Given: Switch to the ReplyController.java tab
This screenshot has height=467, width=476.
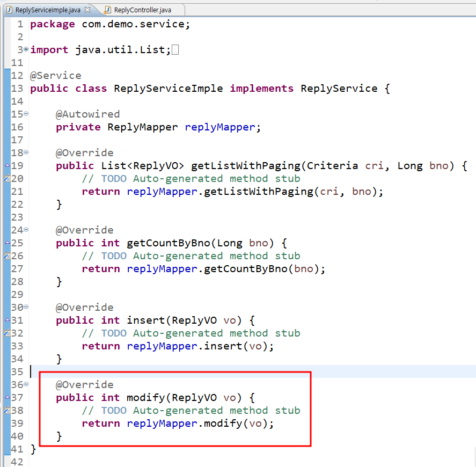Looking at the screenshot, I should tap(142, 10).
